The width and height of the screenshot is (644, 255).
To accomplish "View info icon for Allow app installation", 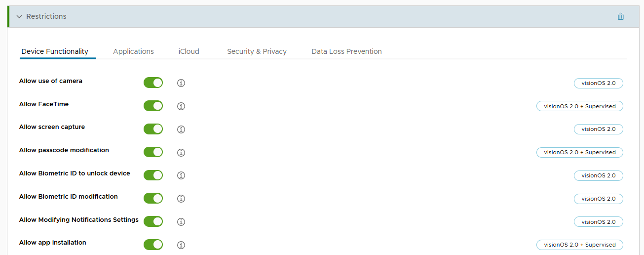I will (181, 245).
